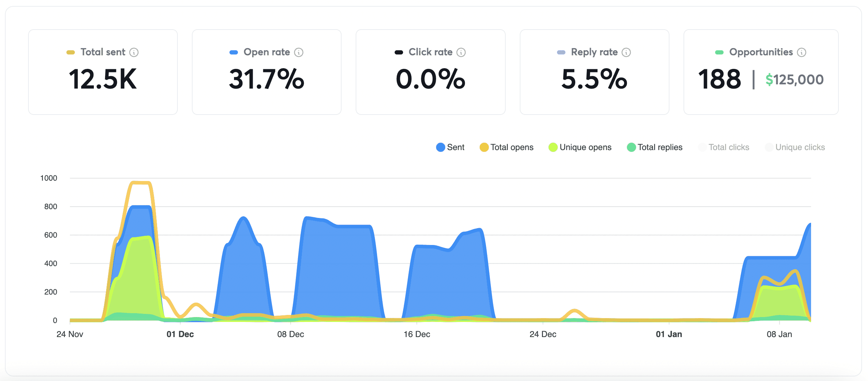Toggle Unique opens legend item
Image resolution: width=868 pixels, height=381 pixels.
pos(585,147)
